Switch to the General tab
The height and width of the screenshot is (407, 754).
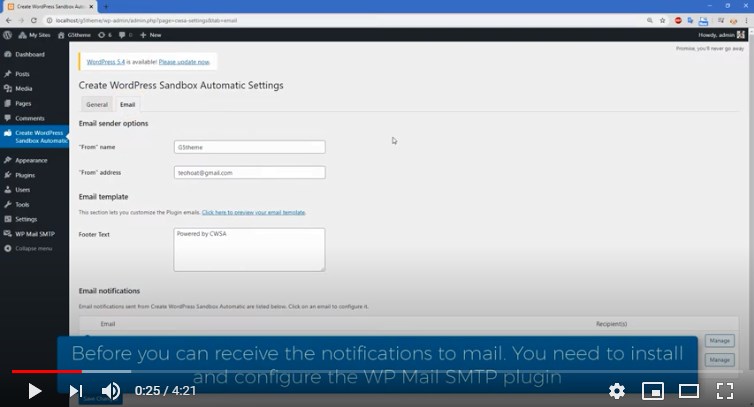(x=97, y=104)
